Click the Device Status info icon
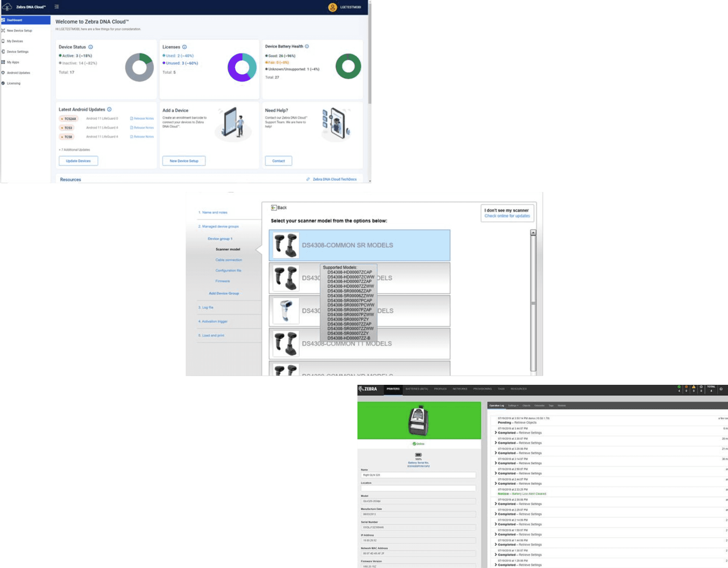Viewport: 728px width, 568px height. [x=91, y=47]
